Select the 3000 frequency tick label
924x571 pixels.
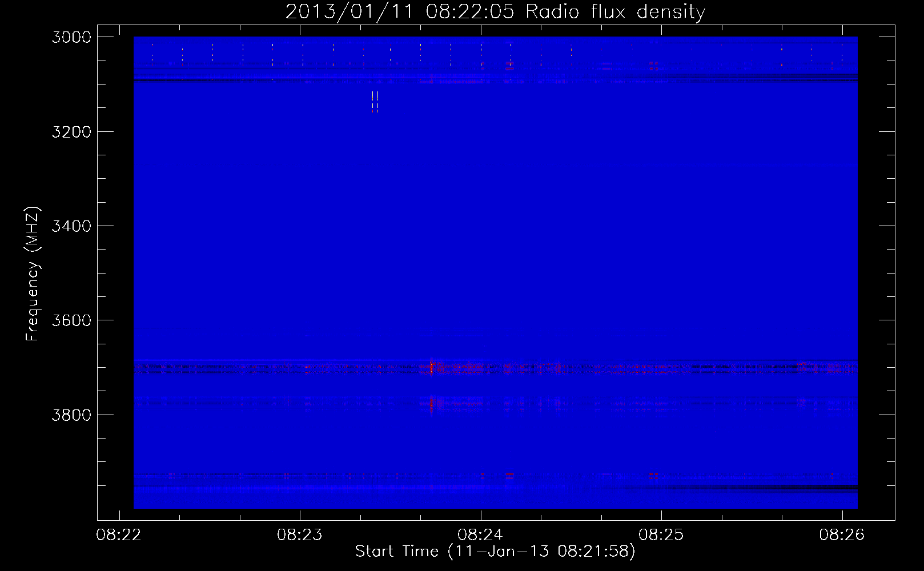71,37
